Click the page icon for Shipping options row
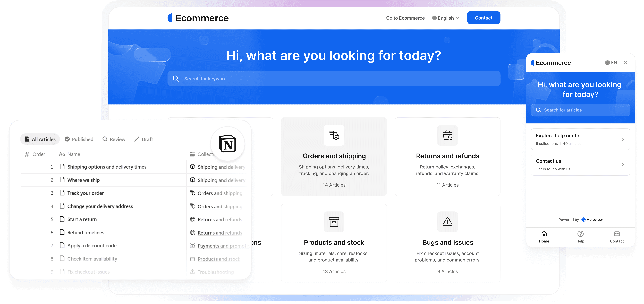This screenshot has height=304, width=644. (62, 166)
